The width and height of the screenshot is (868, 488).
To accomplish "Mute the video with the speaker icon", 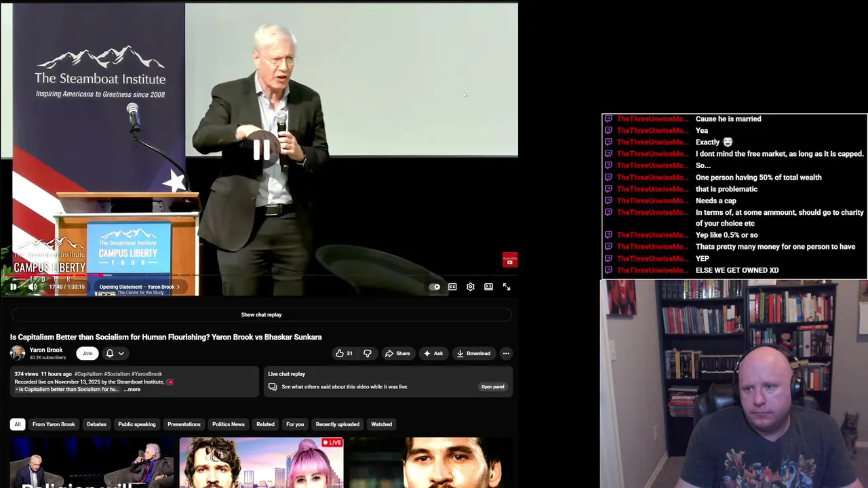I will pos(32,287).
